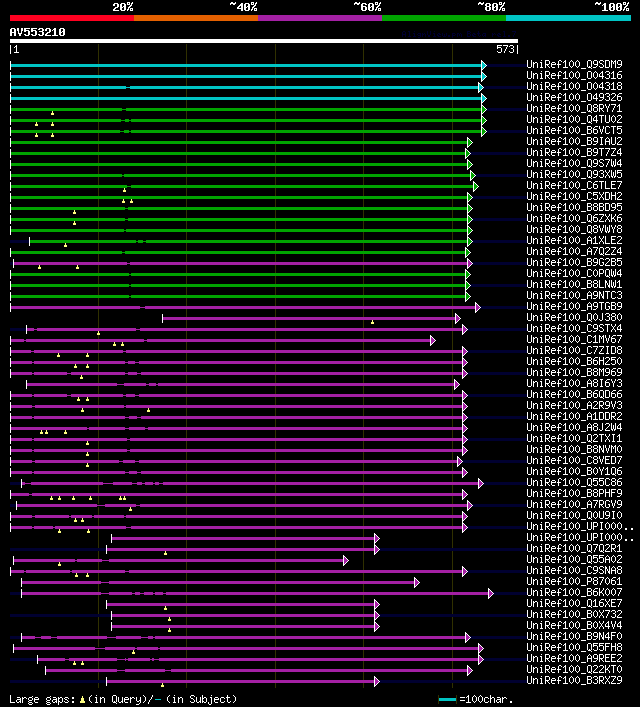Click the query end position label 573
This screenshot has height=707, width=640.
point(505,49)
